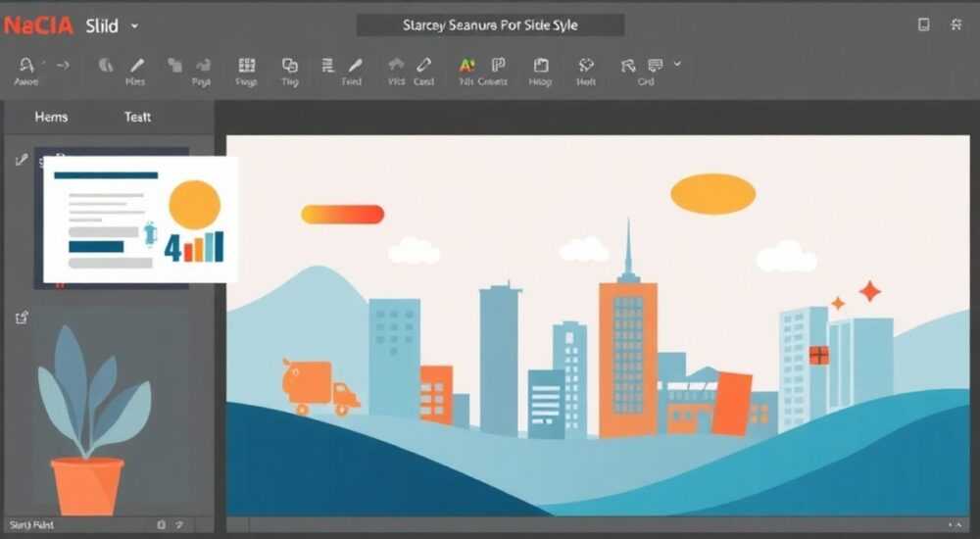Click the lasso-style icon labeled Awon
This screenshot has width=980, height=539.
coord(26,65)
